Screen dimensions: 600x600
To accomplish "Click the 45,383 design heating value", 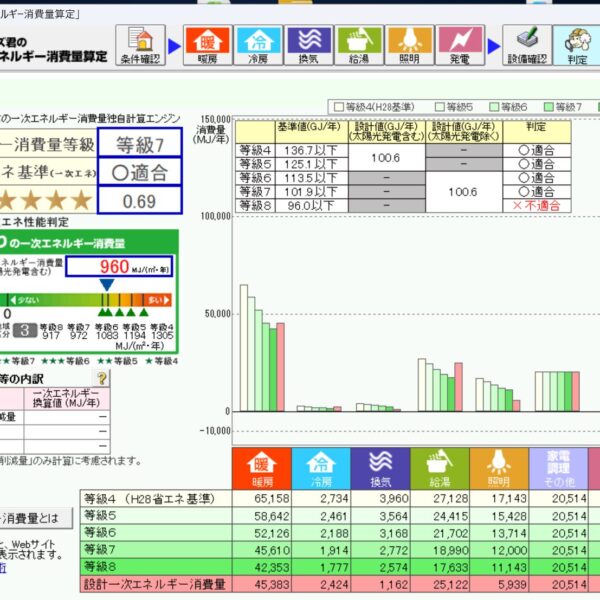I will [262, 584].
